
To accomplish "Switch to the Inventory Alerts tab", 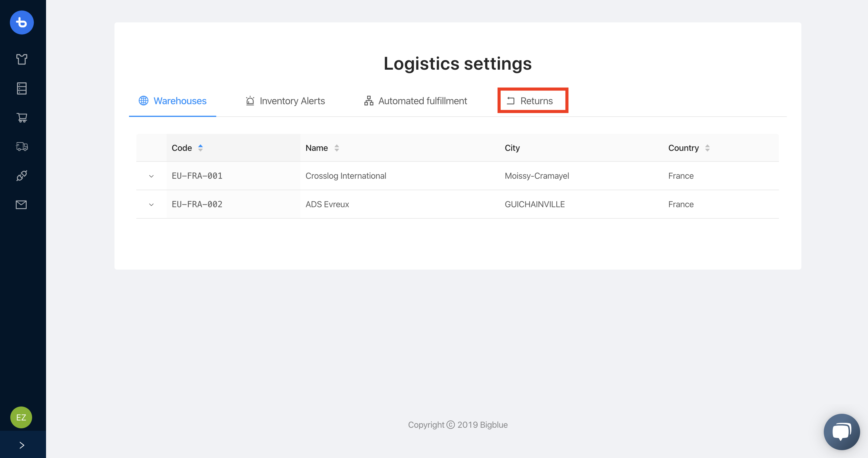I will [285, 101].
